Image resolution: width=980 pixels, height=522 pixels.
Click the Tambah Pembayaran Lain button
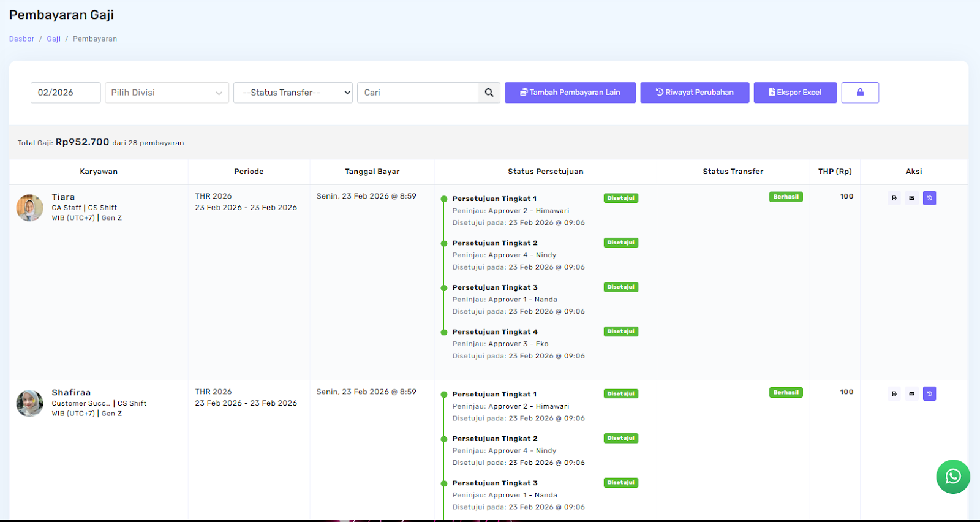pyautogui.click(x=570, y=93)
